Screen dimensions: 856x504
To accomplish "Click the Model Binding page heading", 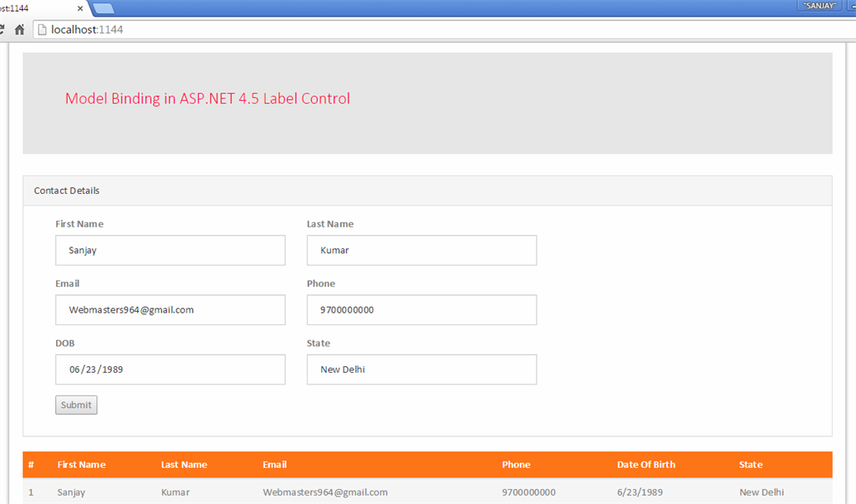I will click(207, 98).
